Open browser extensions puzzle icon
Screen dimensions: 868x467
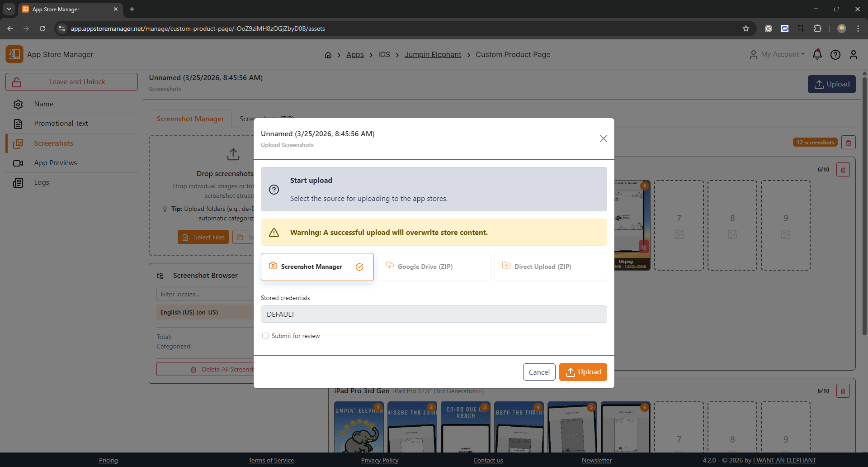pyautogui.click(x=817, y=29)
